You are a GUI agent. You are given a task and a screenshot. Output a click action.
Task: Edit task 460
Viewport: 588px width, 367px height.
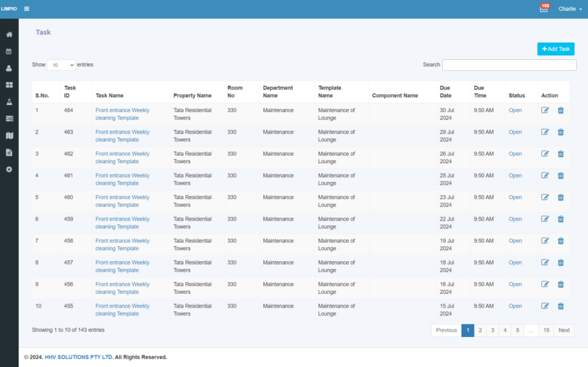(x=545, y=197)
